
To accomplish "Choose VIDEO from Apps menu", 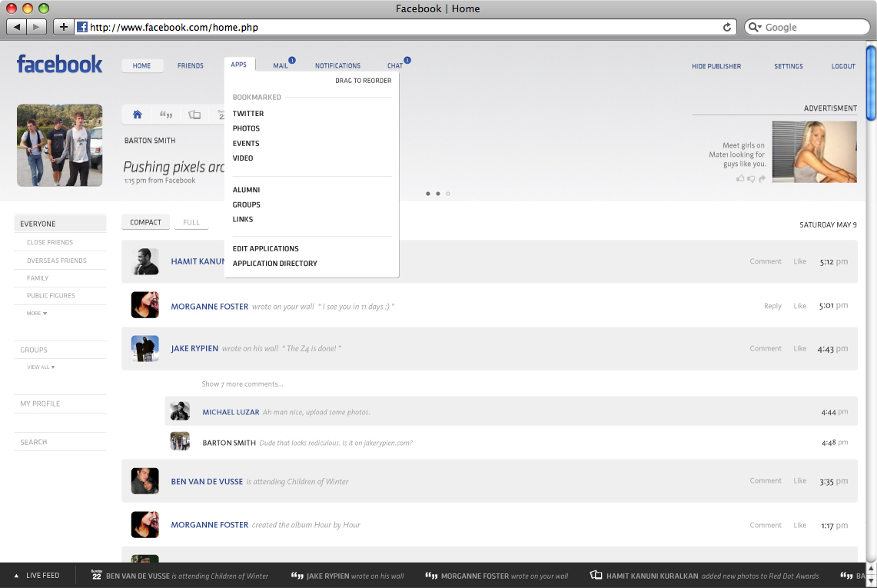I will click(x=243, y=158).
